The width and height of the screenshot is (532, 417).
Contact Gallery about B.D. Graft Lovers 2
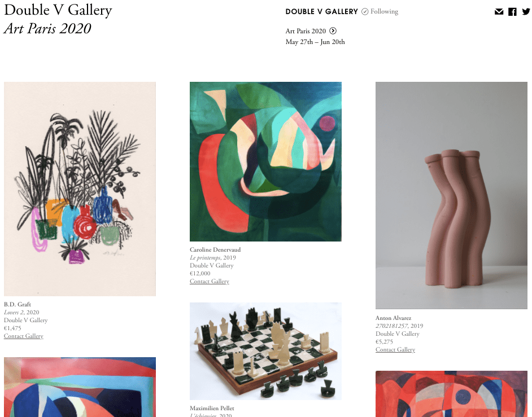[x=23, y=336]
